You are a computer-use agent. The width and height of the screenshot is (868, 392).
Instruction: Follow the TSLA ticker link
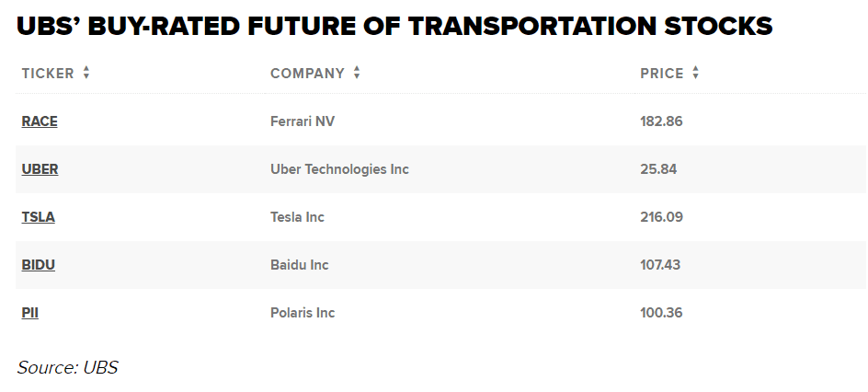tap(39, 217)
